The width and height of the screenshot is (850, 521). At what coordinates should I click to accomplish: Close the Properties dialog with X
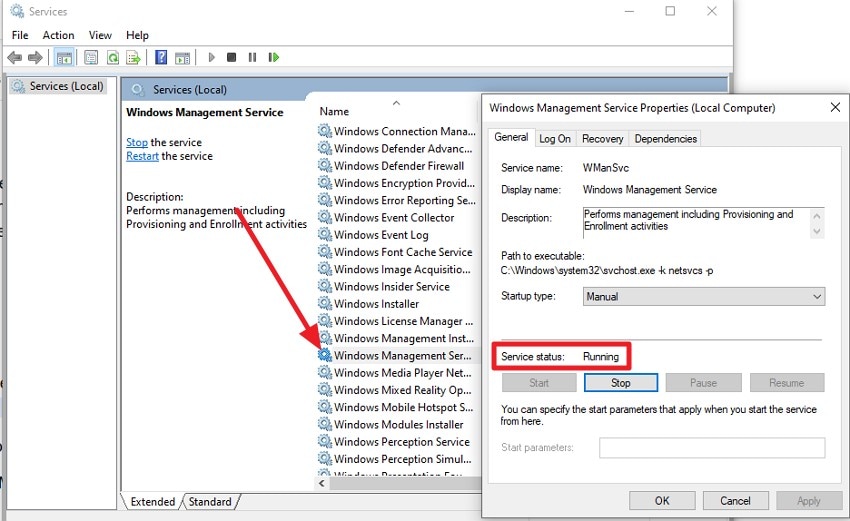[835, 107]
